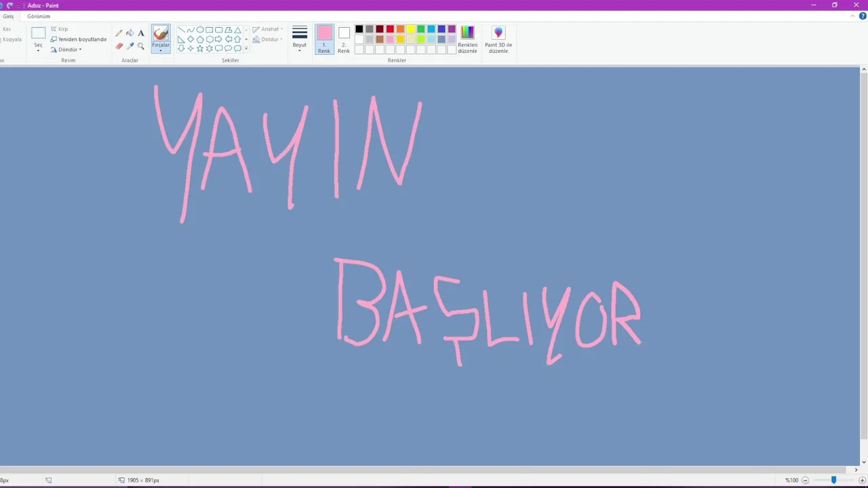Choose the cloud callout shape
Viewport: 868px width, 488px height.
tap(237, 48)
